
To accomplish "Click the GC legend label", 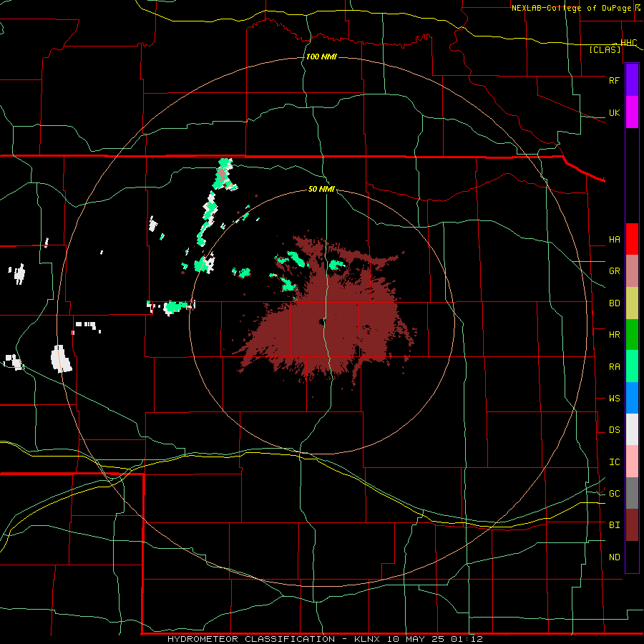I will (x=614, y=494).
